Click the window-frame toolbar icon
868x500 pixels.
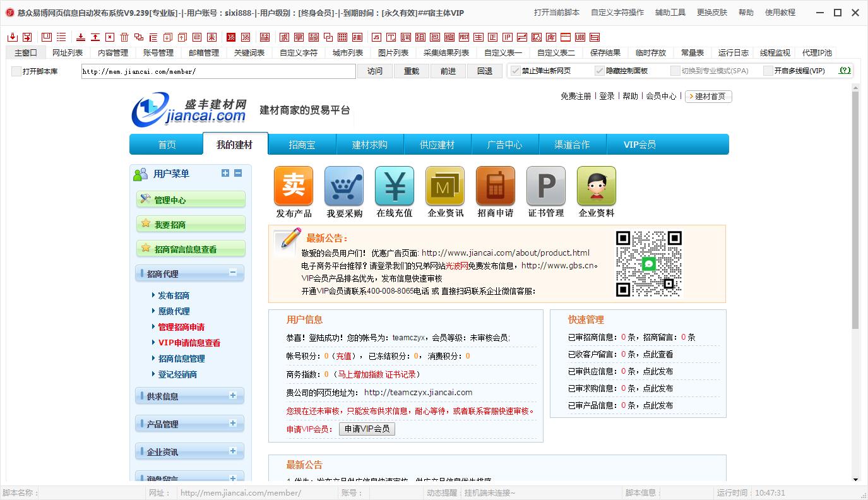[x=566, y=37]
